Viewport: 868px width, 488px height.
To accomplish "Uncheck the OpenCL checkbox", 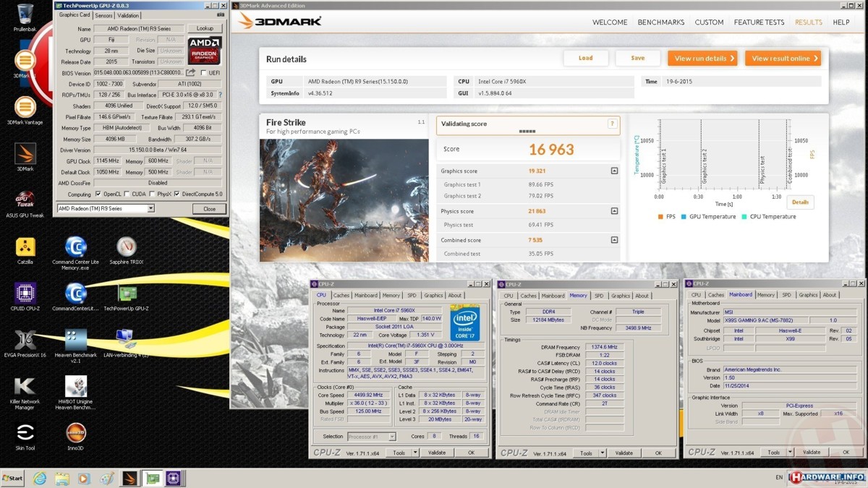I will pyautogui.click(x=98, y=194).
